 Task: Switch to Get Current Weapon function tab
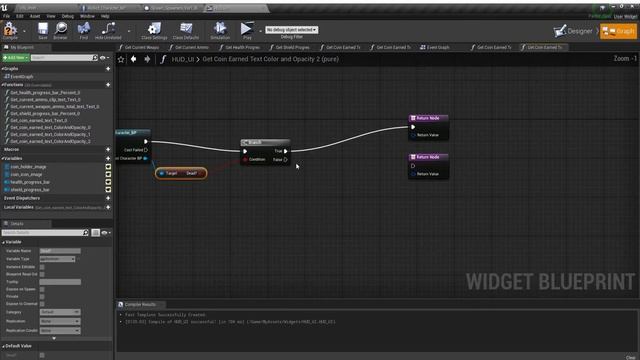click(139, 47)
